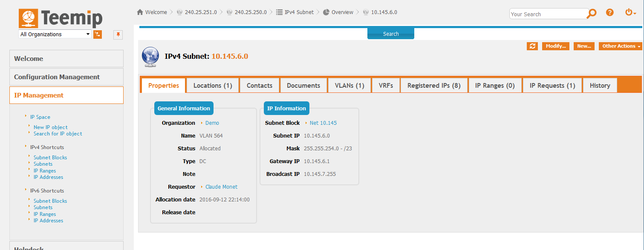644x250 pixels.
Task: Click the Net 10.145 subnet block link
Action: point(323,123)
